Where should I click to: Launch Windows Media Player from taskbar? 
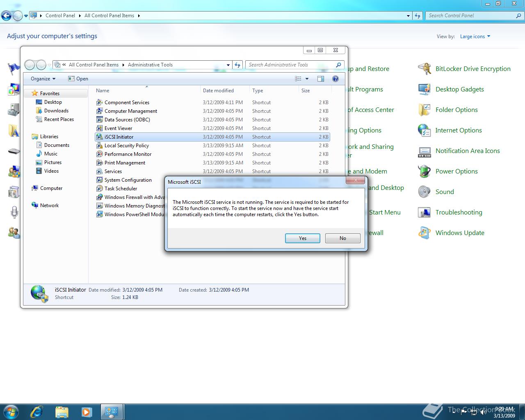[x=87, y=411]
